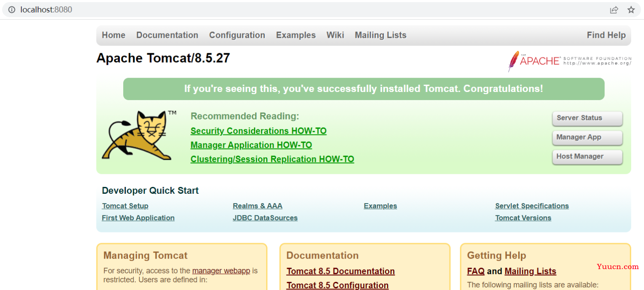Click the Apache Tomcat/8.5.27 heading
Screen dimensions: 644x290
coord(163,58)
